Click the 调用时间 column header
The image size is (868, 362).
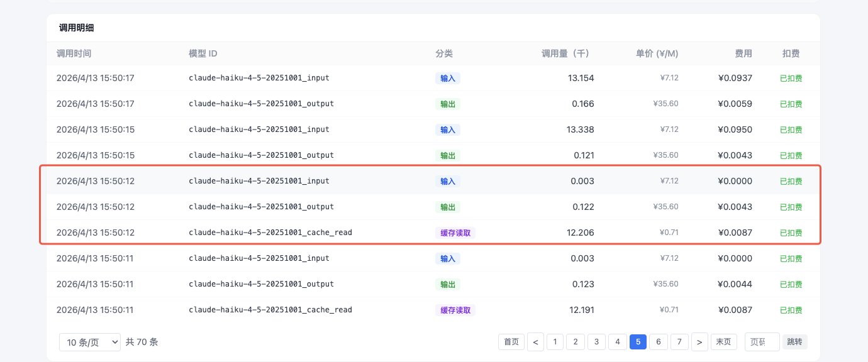(x=74, y=53)
